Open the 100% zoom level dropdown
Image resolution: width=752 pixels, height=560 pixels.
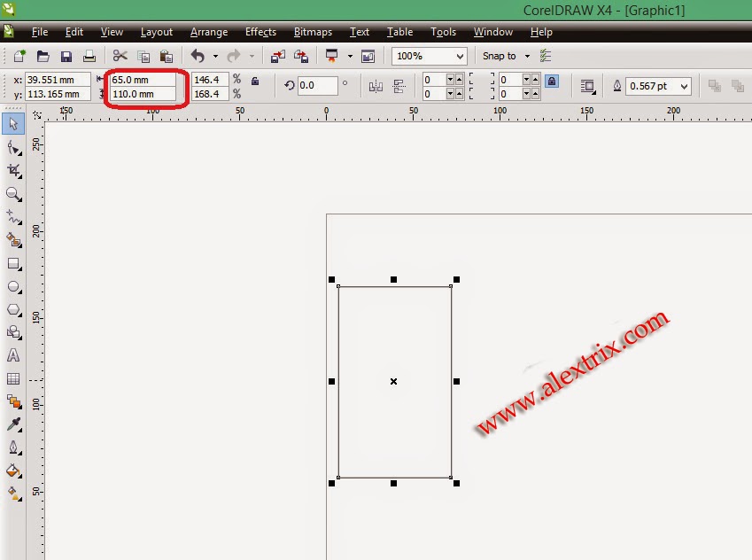[x=460, y=56]
